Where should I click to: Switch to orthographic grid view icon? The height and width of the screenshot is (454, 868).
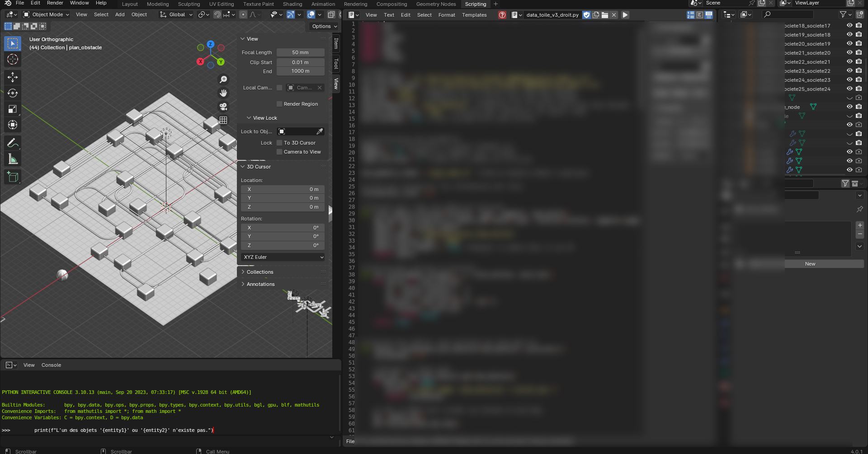223,120
